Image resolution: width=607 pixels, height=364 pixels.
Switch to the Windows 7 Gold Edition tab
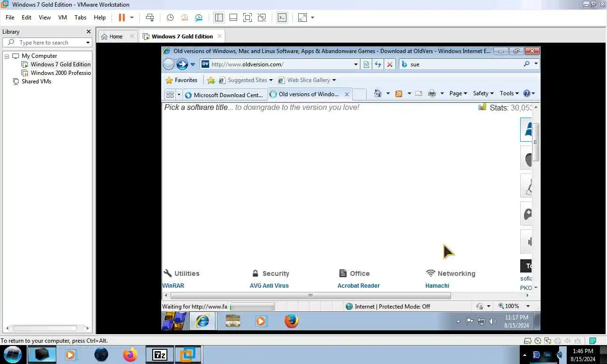click(x=182, y=36)
